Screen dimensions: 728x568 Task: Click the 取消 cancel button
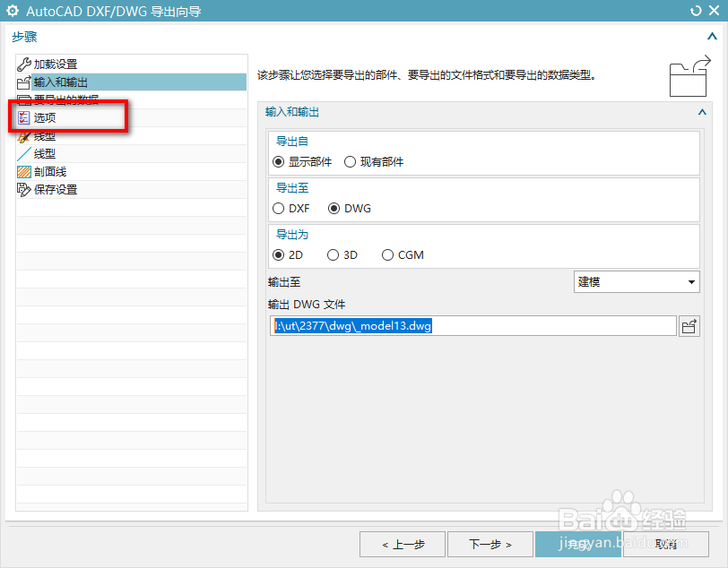tap(666, 544)
